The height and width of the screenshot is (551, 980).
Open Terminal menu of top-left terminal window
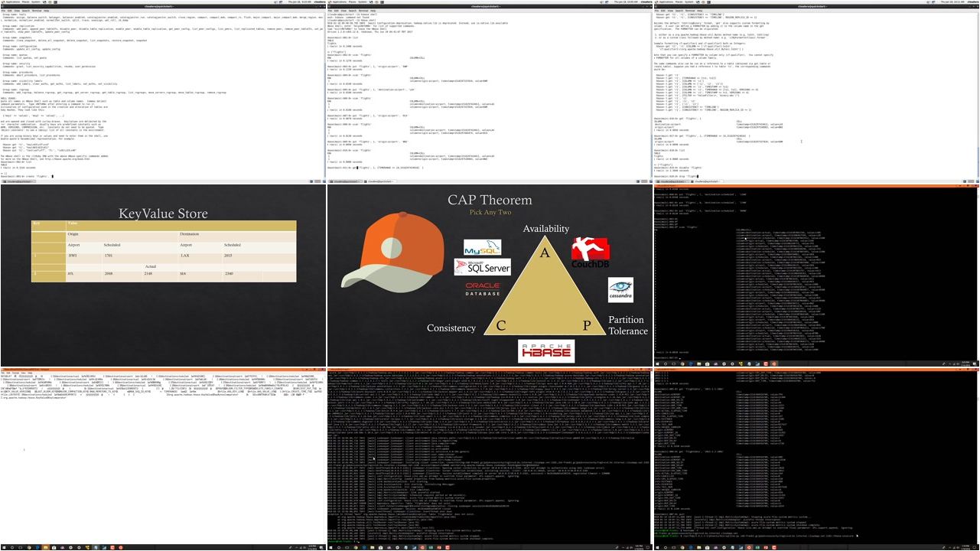pos(36,11)
